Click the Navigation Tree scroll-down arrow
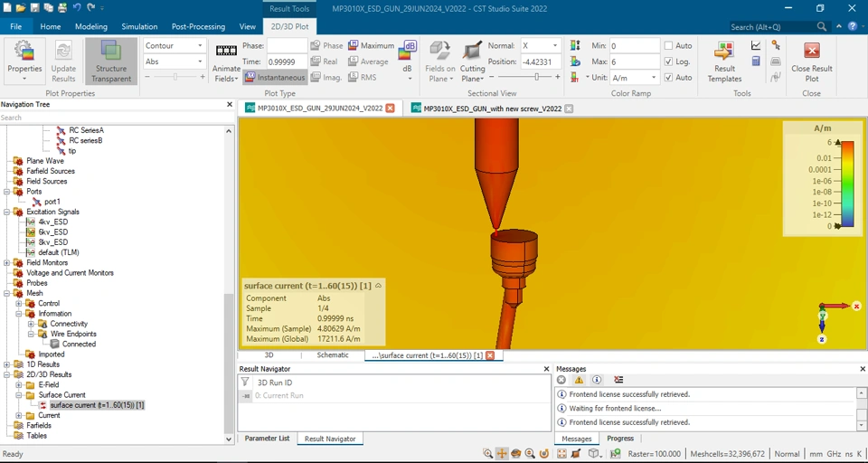This screenshot has height=463, width=868. (x=229, y=439)
